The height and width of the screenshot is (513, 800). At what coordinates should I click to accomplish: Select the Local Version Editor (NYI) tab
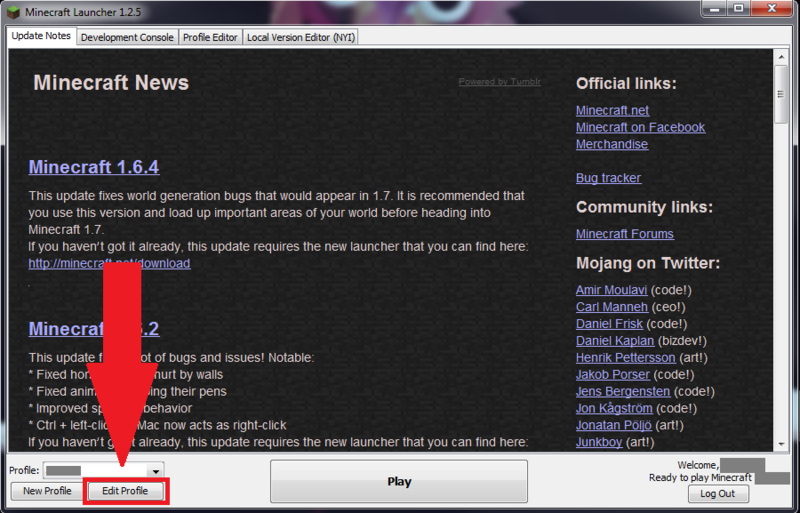pos(301,37)
